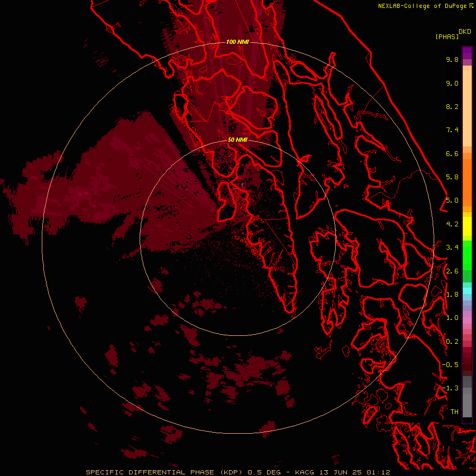Click the 9.8 value on the color scale
This screenshot has height=476, width=476.
click(x=452, y=59)
